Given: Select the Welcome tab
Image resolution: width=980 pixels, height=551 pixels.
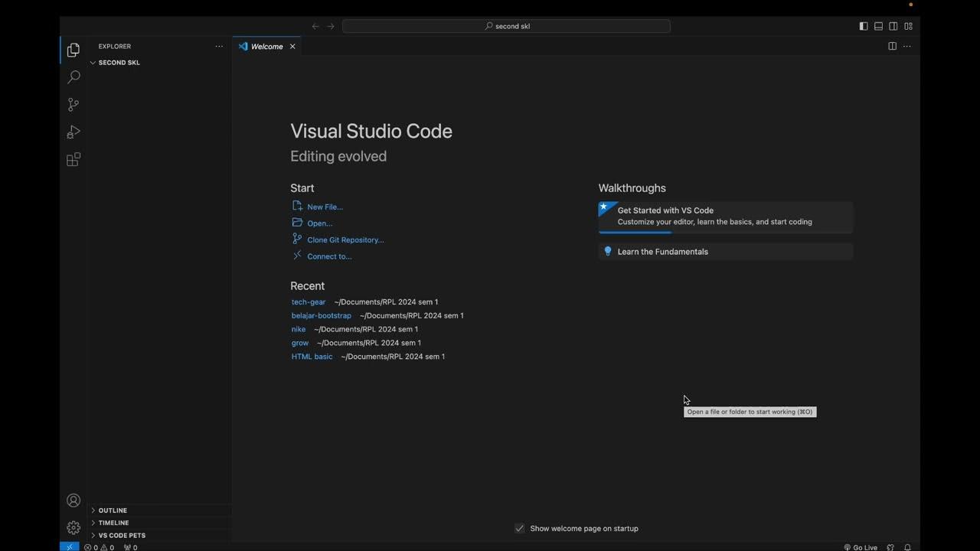Looking at the screenshot, I should click(267, 47).
